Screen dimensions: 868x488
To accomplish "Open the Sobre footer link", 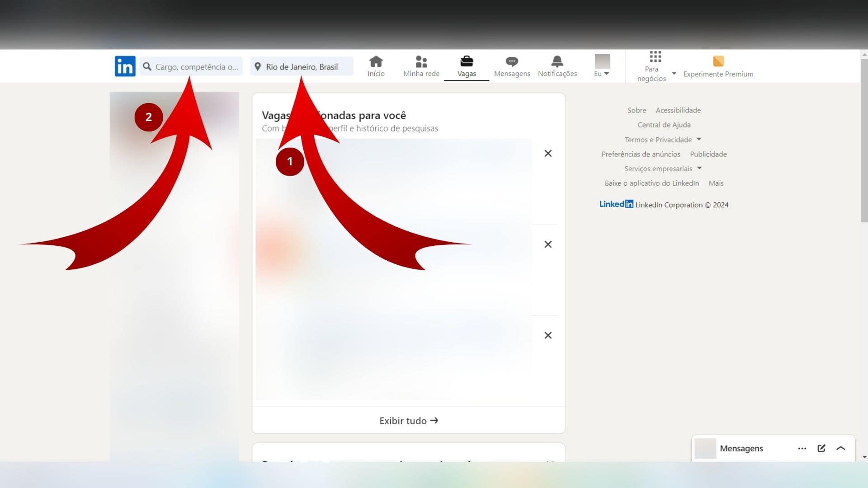I will click(x=637, y=110).
